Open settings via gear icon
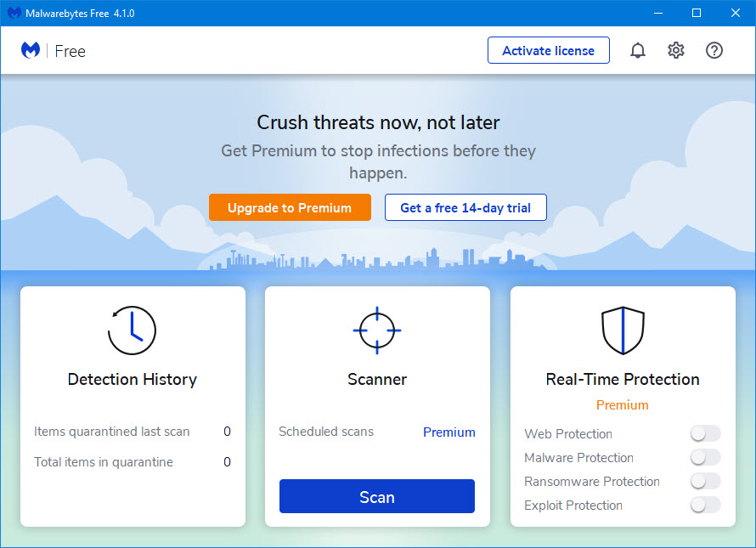756x548 pixels. 676,51
